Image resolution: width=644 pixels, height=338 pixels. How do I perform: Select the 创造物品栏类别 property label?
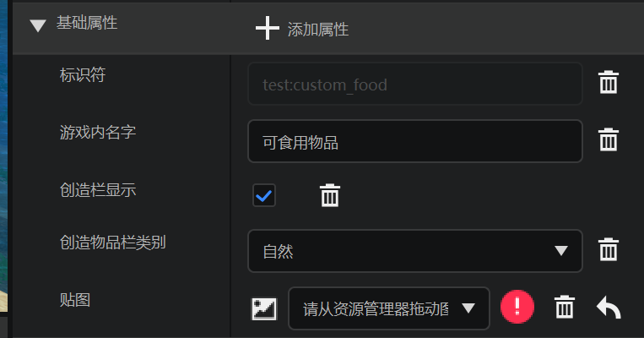[x=112, y=243]
